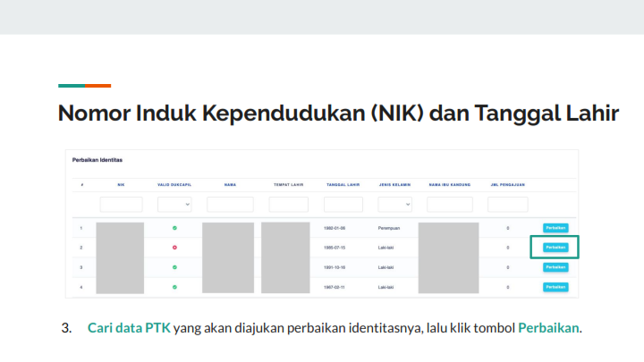Screen dimensions: 644x362
Task: Click the green valid checkmark in row 1
Action: (174, 228)
